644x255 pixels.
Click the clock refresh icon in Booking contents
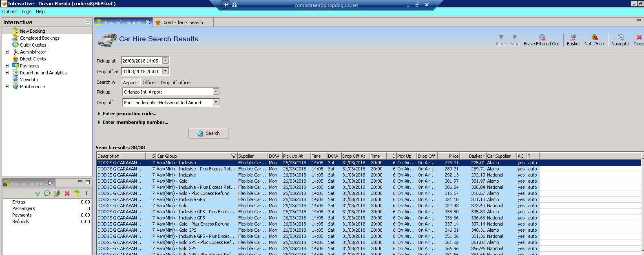click(47, 193)
